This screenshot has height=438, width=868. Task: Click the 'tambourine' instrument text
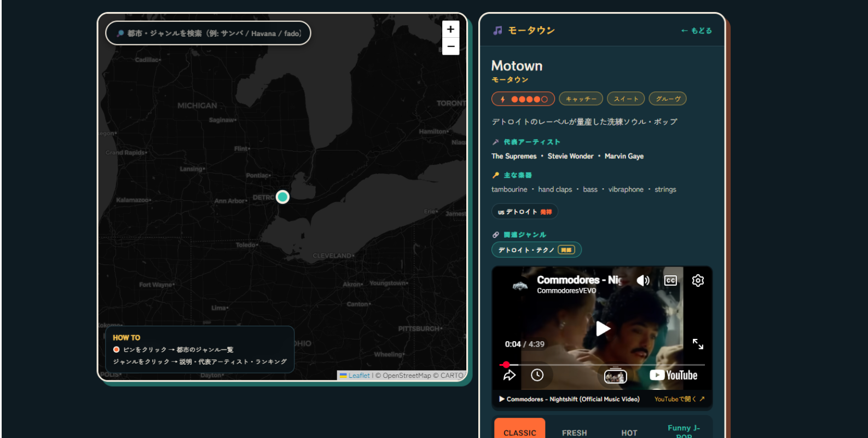click(509, 189)
